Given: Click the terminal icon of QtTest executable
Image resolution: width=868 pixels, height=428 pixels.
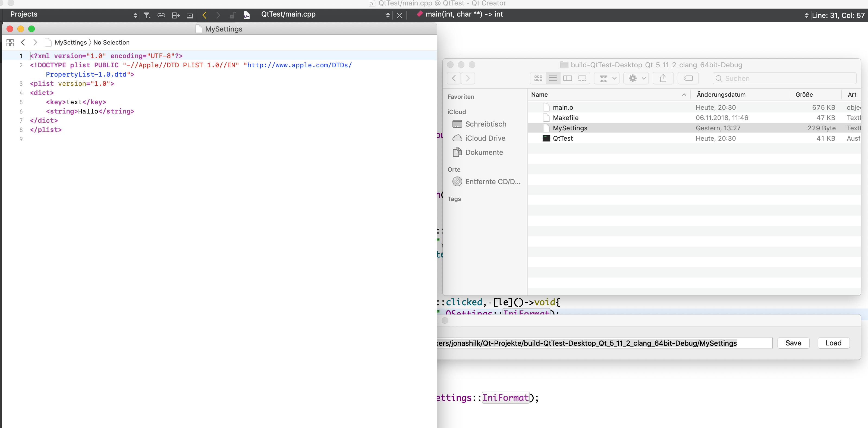Looking at the screenshot, I should pyautogui.click(x=546, y=139).
